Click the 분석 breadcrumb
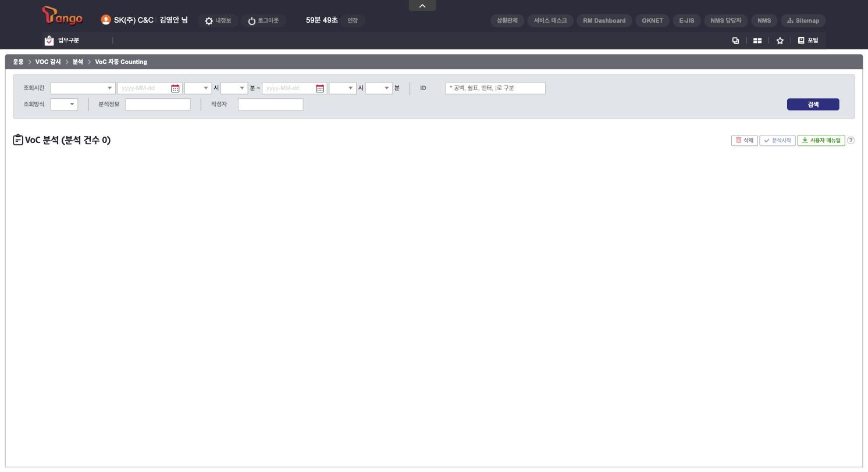The width and height of the screenshot is (868, 472). (x=78, y=62)
